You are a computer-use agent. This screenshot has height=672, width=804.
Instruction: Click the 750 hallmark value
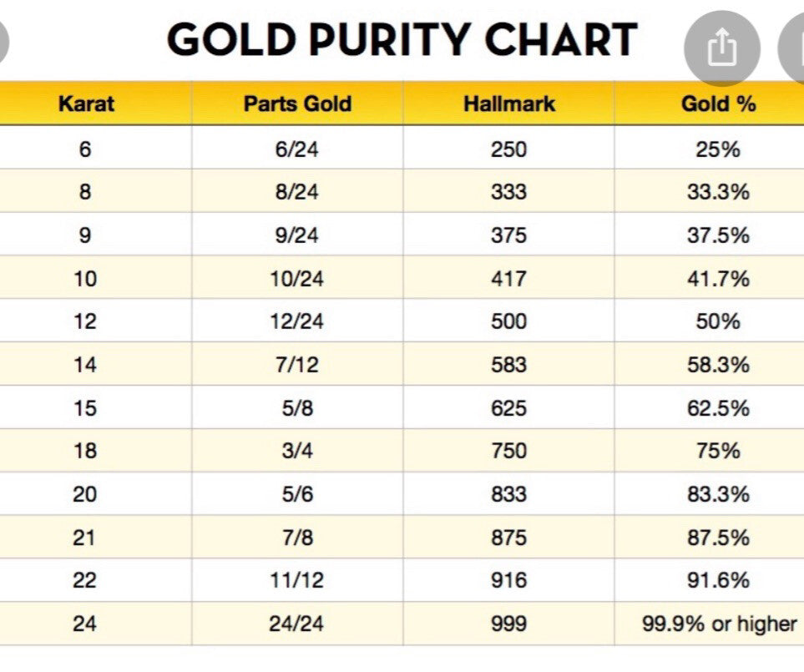509,451
